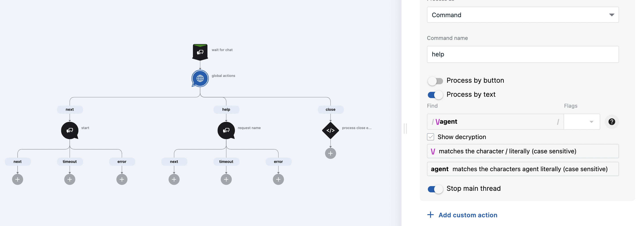644x226 pixels.
Task: Disable the Process by text switch
Action: (435, 95)
